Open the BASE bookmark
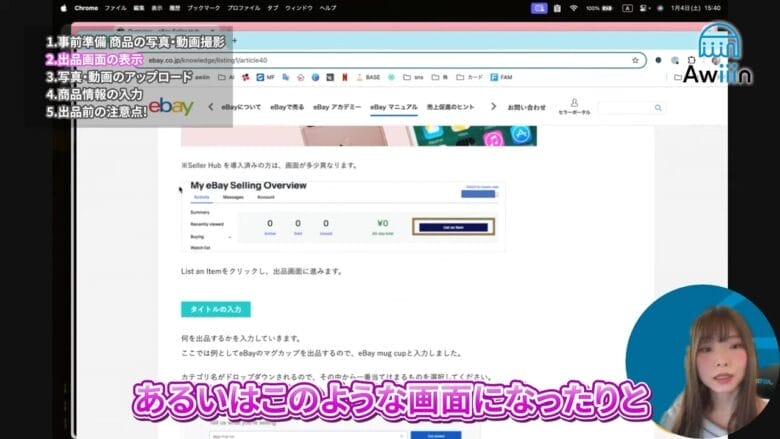 pyautogui.click(x=368, y=77)
